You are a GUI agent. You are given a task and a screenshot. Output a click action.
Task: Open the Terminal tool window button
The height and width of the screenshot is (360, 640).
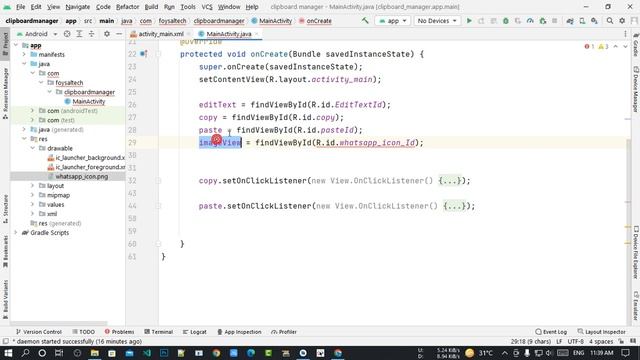tap(158, 332)
